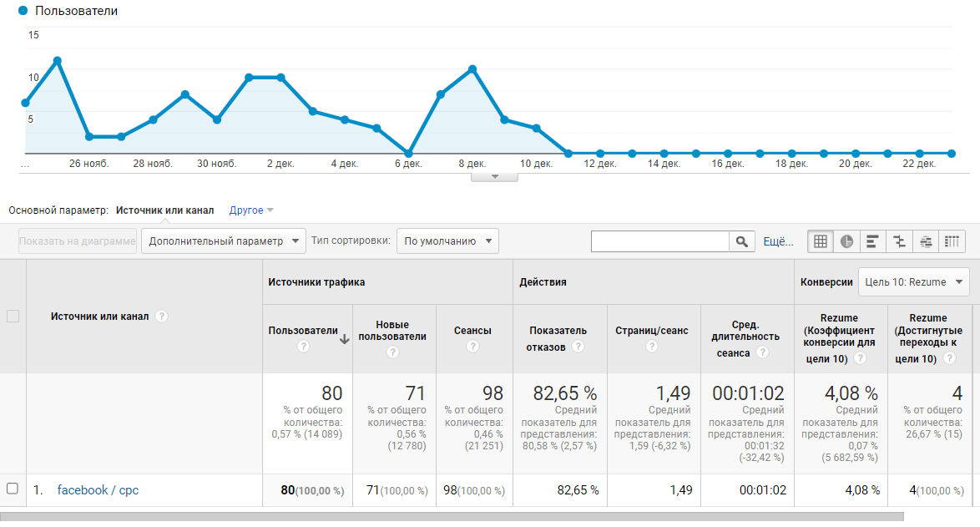Screen dimensions: 980x527
Task: Tick the facebook / cpc row checkbox
Action: point(12,489)
